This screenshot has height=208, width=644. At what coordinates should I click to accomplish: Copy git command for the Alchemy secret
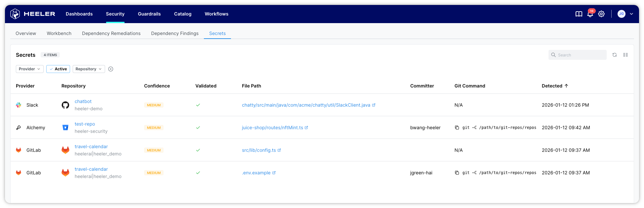[x=457, y=128]
